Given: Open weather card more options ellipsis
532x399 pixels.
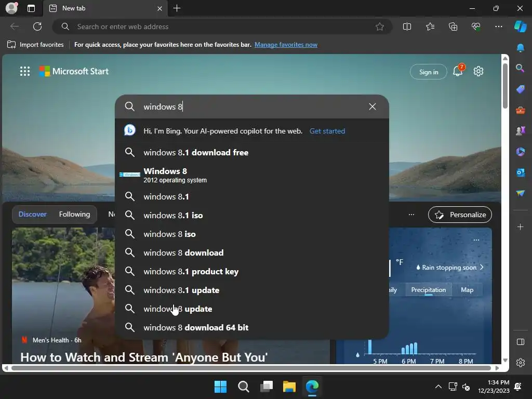Looking at the screenshot, I should pyautogui.click(x=476, y=240).
